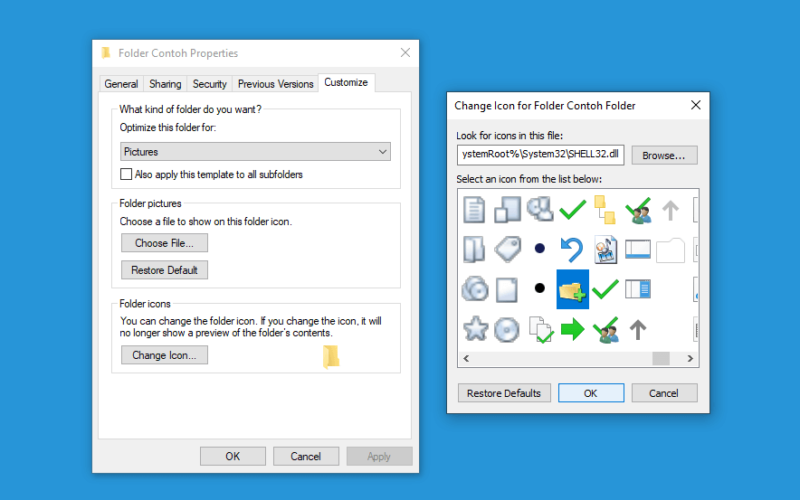Screen dimensions: 800x500
Task: Choose the two-panel book-style icon
Action: click(474, 249)
